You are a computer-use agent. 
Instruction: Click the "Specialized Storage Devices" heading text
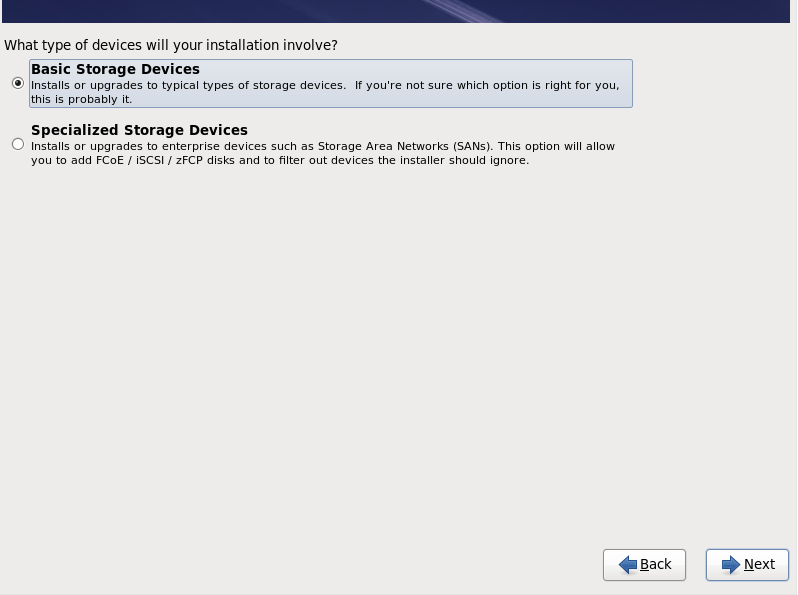click(x=139, y=130)
